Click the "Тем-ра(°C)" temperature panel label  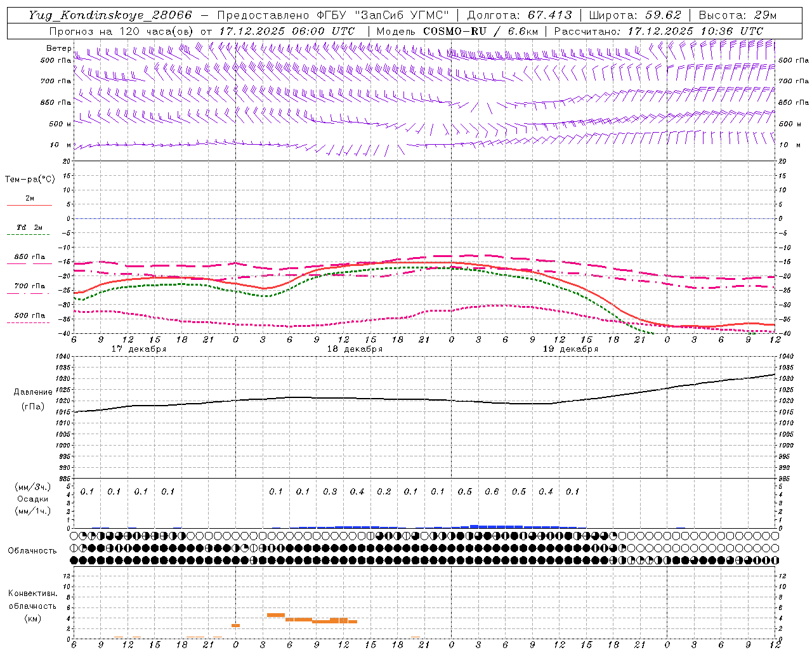point(30,180)
